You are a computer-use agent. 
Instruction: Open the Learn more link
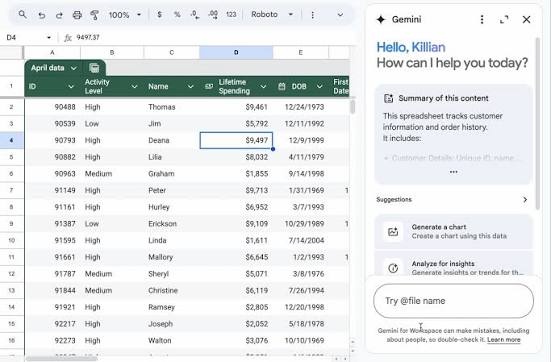pos(504,340)
